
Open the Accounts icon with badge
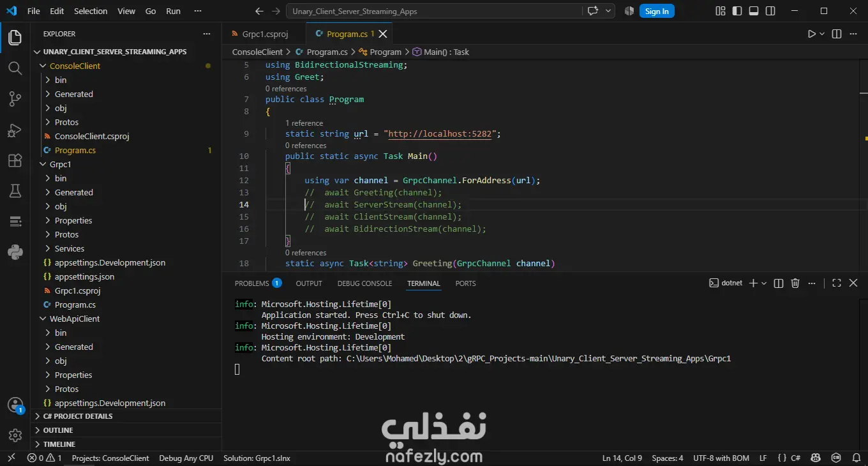coord(15,405)
